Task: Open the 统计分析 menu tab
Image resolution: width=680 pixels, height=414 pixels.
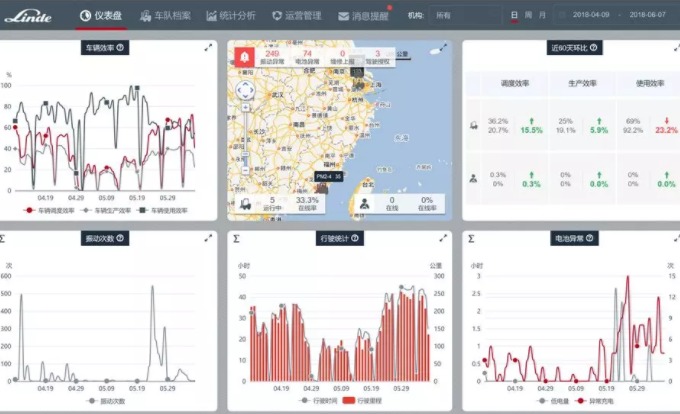Action: (231, 16)
